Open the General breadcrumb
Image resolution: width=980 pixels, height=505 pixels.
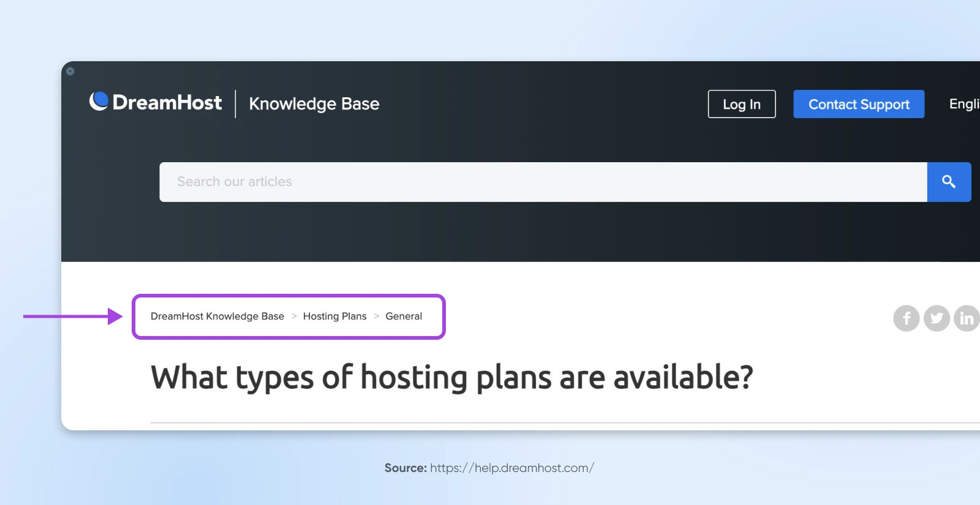[404, 316]
